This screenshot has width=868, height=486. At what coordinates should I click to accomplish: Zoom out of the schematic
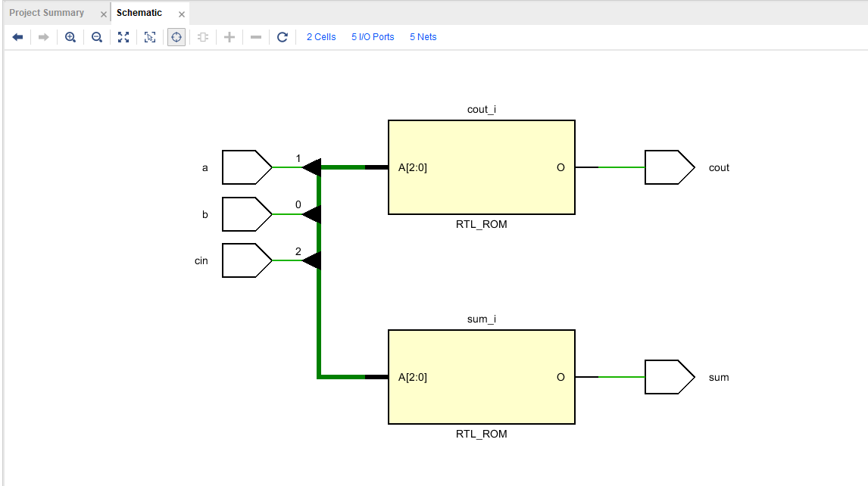click(97, 37)
